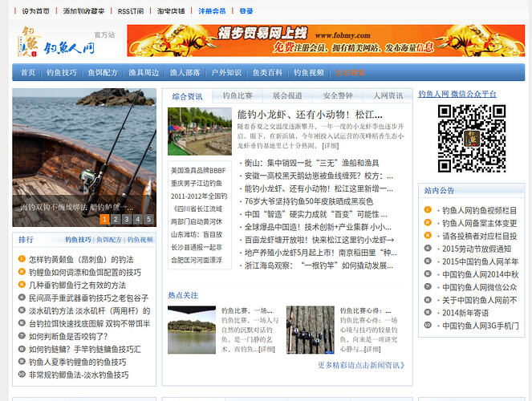Select the 鱼饵配方 ranking tab
Viewport: 532px width, 401px height.
pyautogui.click(x=109, y=240)
